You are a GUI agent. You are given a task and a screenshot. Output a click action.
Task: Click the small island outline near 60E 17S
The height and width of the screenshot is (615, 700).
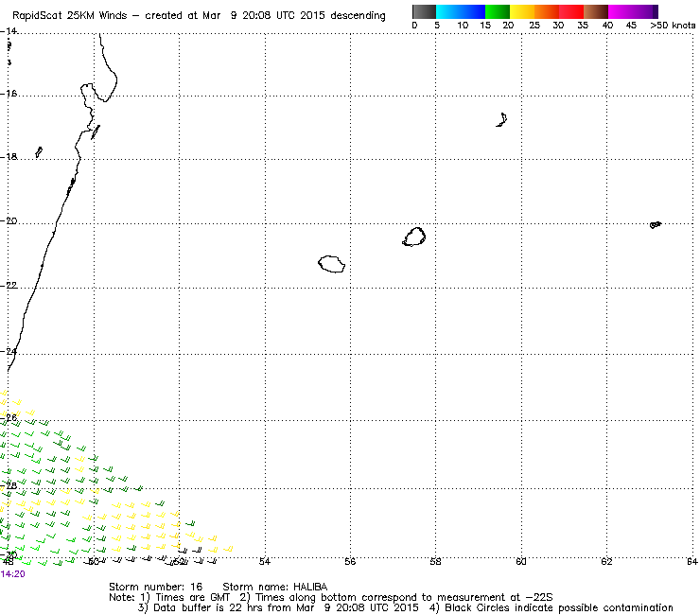point(501,120)
